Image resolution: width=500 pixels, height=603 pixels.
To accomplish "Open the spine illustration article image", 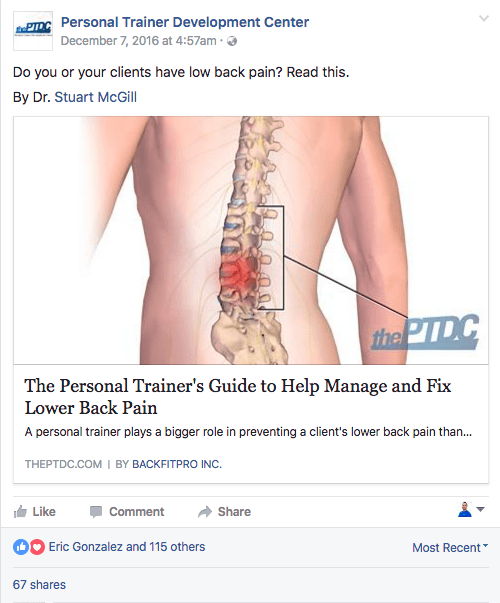I will coord(251,240).
